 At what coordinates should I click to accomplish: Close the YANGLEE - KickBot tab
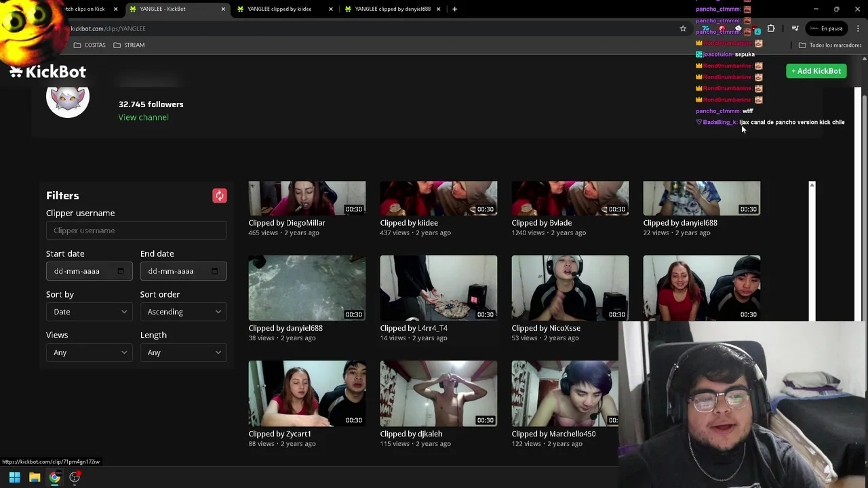[x=223, y=9]
